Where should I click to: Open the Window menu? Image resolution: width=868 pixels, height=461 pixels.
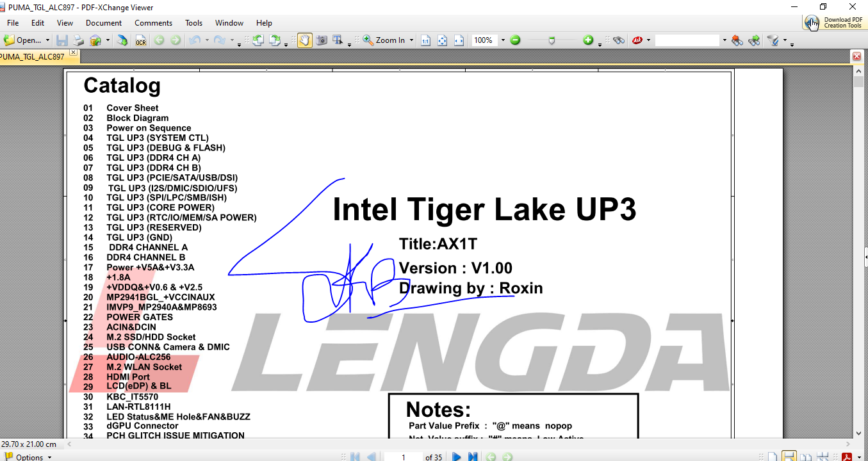[x=229, y=23]
